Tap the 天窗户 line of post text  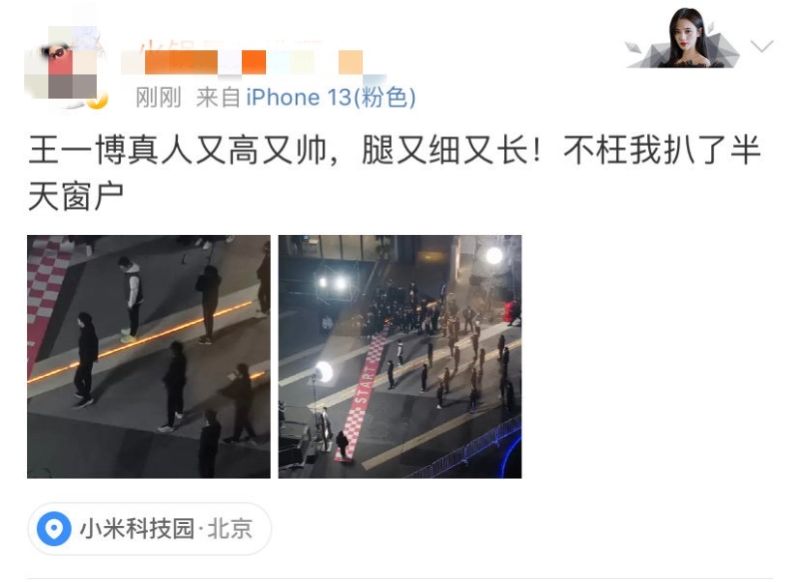tap(76, 196)
